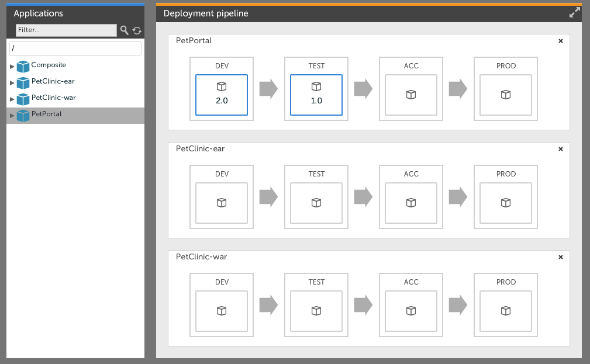Expand the PetPortal tree node
Image resolution: width=590 pixels, height=364 pixels.
12,116
